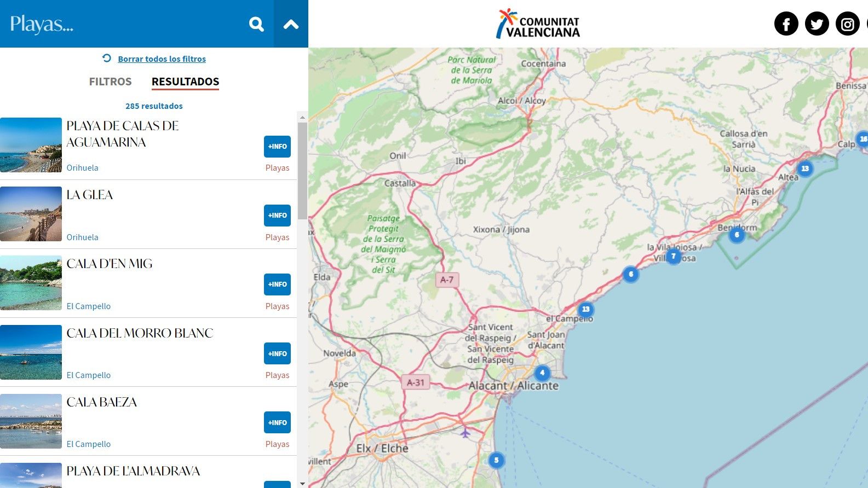Viewport: 868px width, 488px height.
Task: Click the 285 resultados count
Action: coord(154,106)
